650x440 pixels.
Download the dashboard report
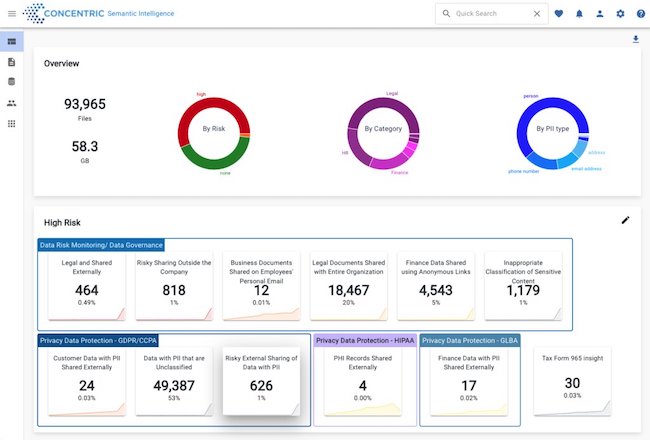(x=635, y=40)
